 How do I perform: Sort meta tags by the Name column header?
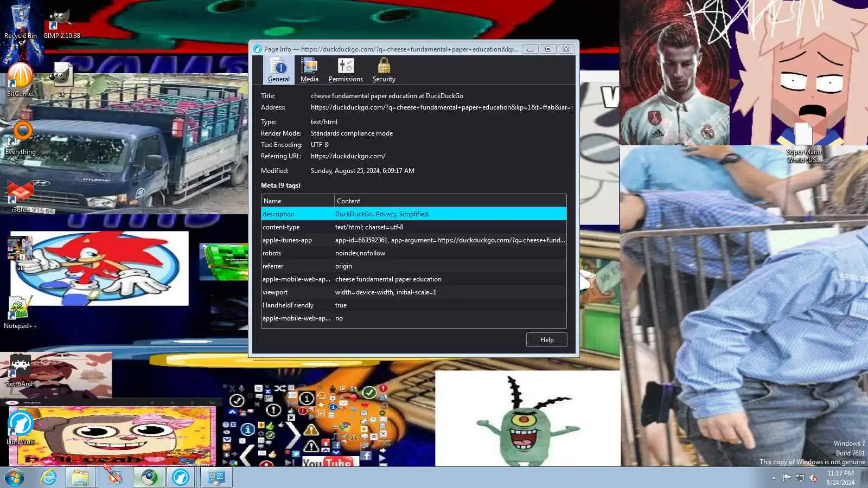[298, 201]
